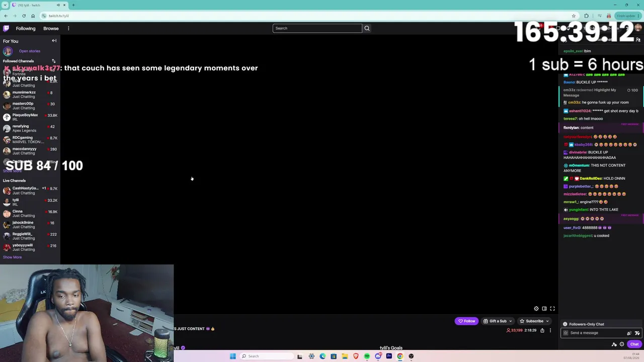644x362 pixels.
Task: Mute the Twitch tab audio
Action: [58, 5]
